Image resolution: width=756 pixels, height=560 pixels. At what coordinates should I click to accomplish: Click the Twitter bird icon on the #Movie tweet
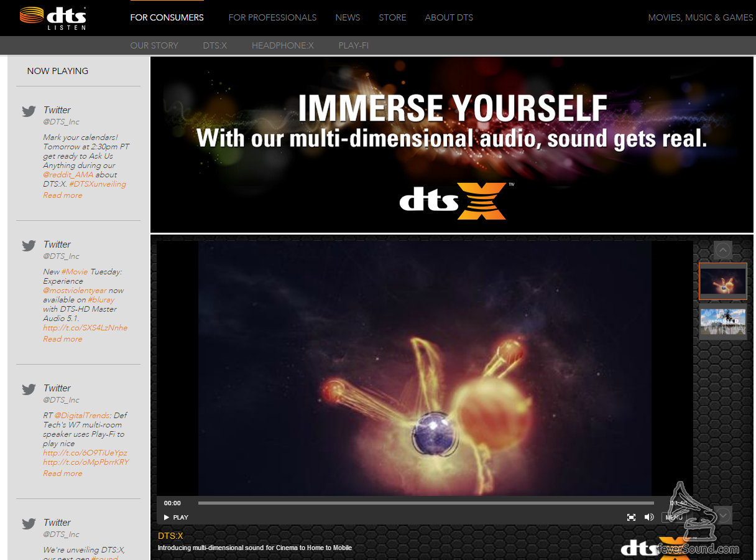[29, 246]
